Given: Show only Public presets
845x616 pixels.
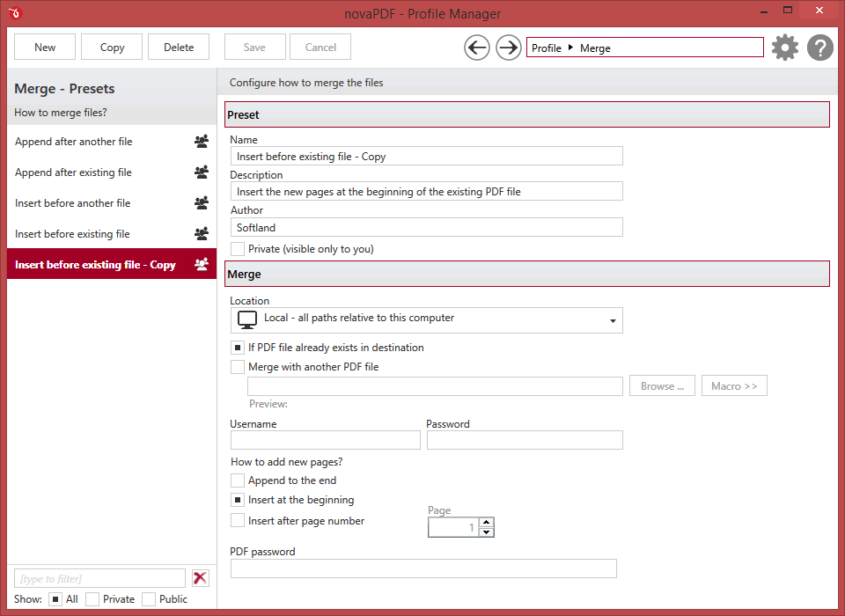Looking at the screenshot, I should 149,598.
